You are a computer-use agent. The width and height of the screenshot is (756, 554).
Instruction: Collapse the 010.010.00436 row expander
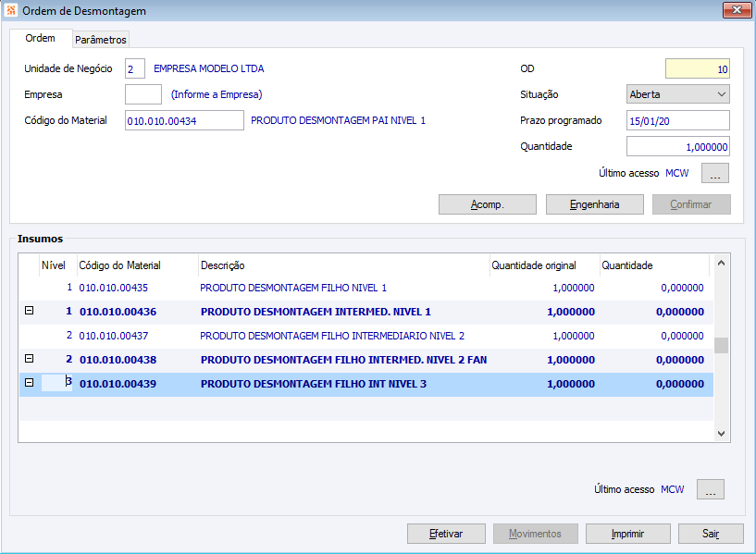(x=30, y=311)
